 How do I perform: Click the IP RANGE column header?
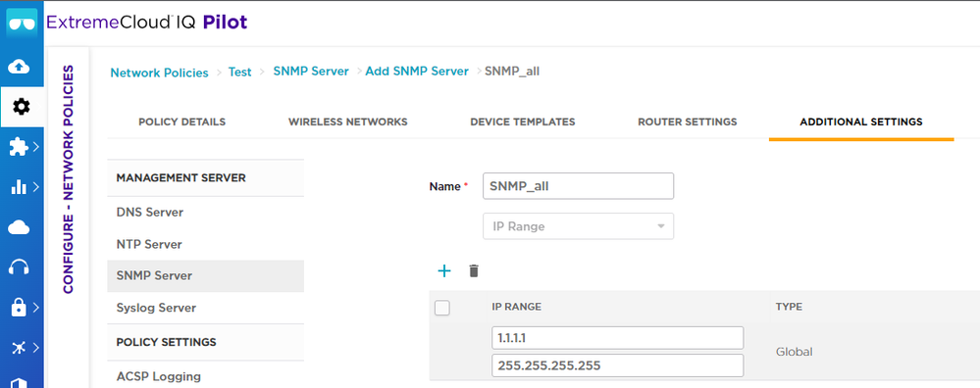click(x=516, y=307)
